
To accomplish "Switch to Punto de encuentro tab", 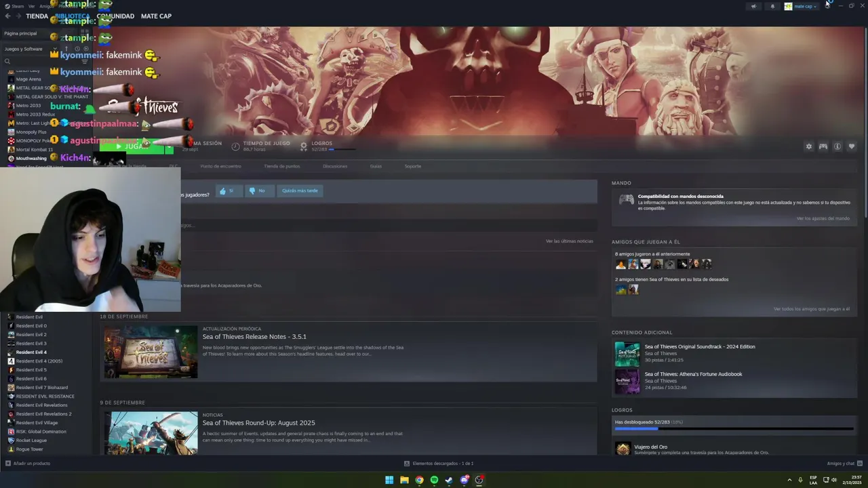I will click(x=220, y=166).
